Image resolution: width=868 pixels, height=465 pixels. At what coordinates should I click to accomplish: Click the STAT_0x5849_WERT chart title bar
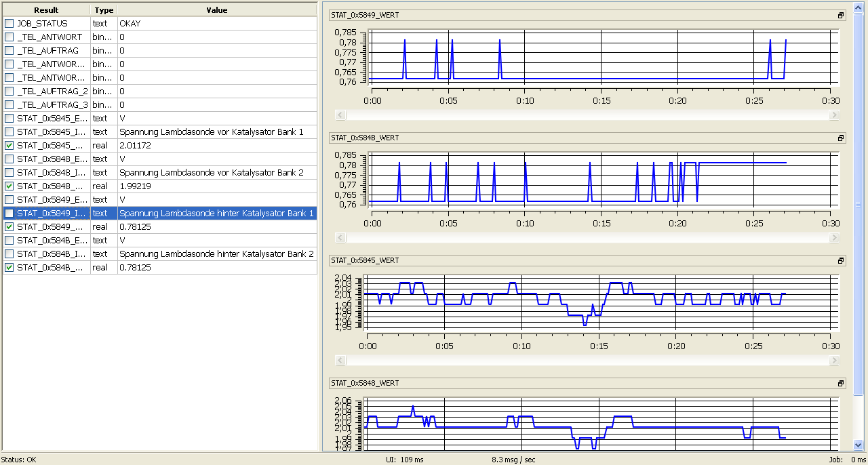pos(587,15)
